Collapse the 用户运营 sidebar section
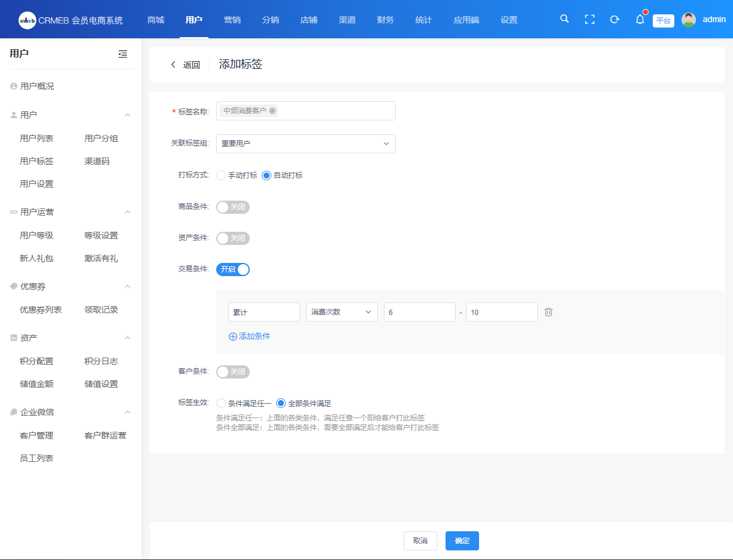The height and width of the screenshot is (560, 733). pyautogui.click(x=127, y=212)
